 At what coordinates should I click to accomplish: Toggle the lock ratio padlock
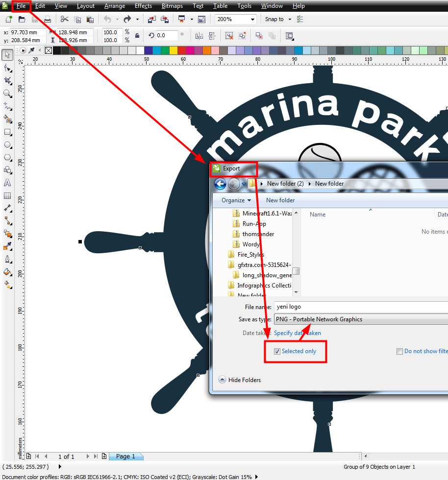click(x=137, y=35)
